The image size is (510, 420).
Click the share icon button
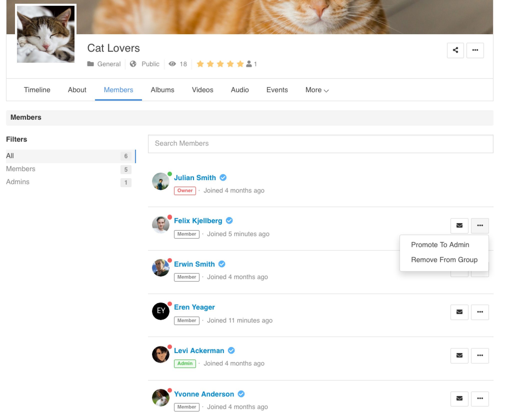(455, 50)
